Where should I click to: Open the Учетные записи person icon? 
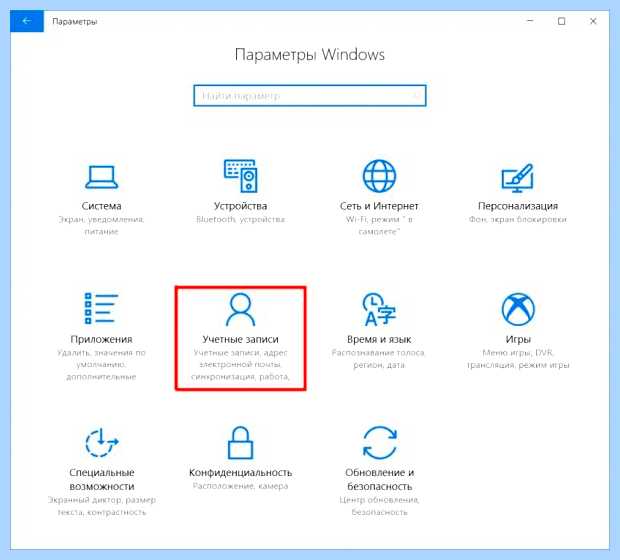pyautogui.click(x=240, y=309)
